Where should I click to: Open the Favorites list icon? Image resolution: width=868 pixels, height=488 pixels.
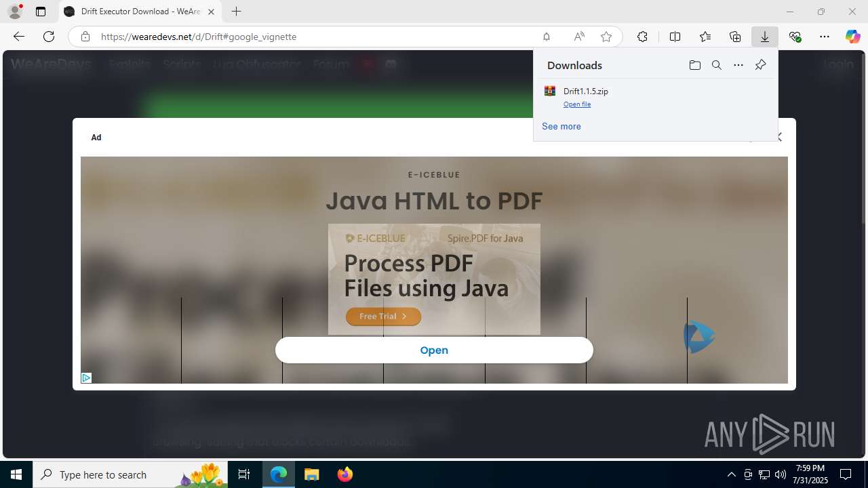click(705, 37)
